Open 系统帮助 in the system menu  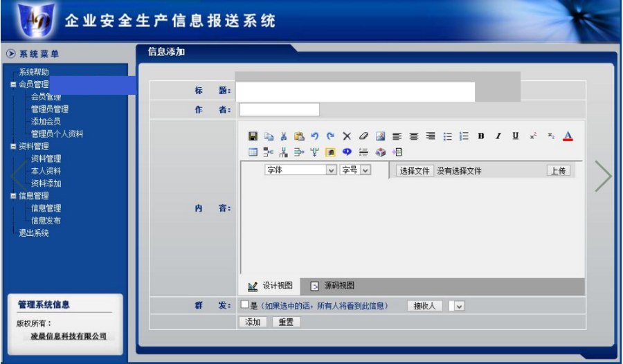(x=34, y=72)
